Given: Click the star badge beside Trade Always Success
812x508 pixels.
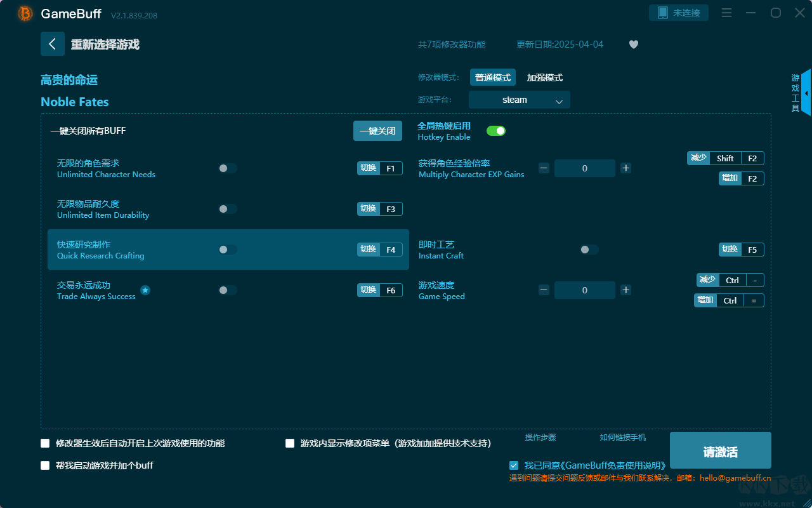Looking at the screenshot, I should (x=145, y=290).
